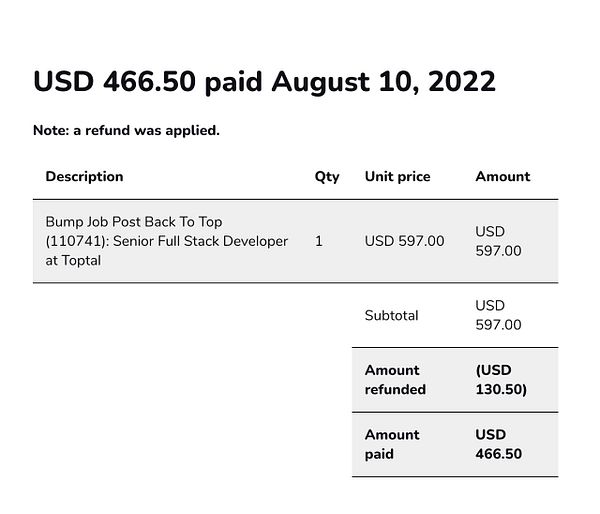Screen dimensions: 600x514
Task: Click 'August 10, 2022' date in heading
Action: tap(384, 82)
